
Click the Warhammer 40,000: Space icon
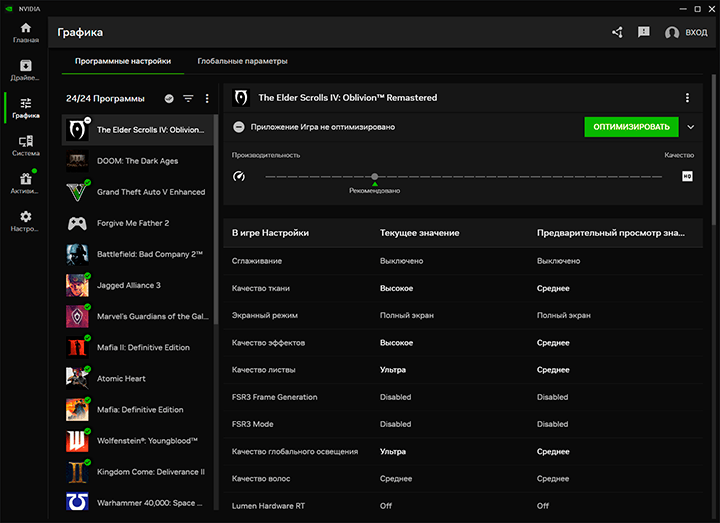(x=77, y=502)
